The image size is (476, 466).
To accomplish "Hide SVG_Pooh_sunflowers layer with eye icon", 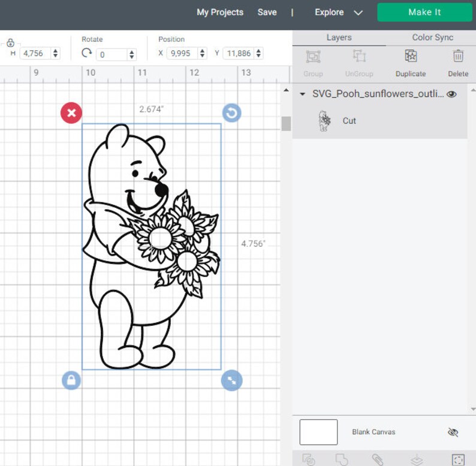I will [x=451, y=94].
